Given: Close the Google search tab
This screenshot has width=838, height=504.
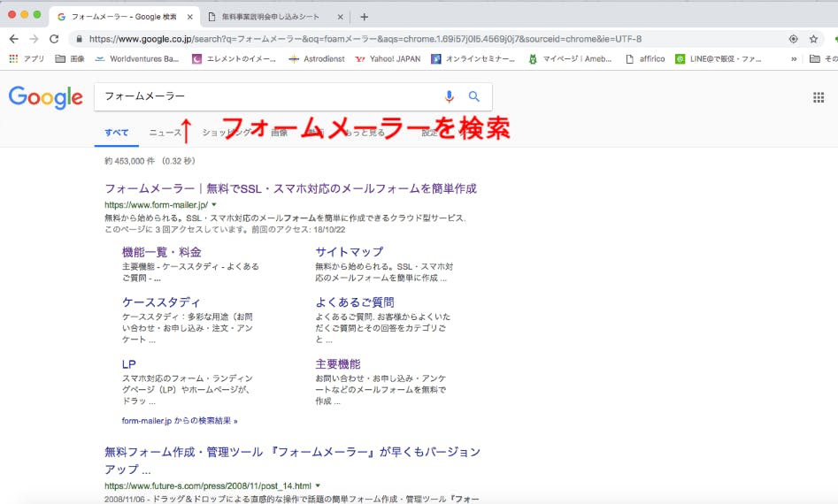Looking at the screenshot, I should click(189, 17).
